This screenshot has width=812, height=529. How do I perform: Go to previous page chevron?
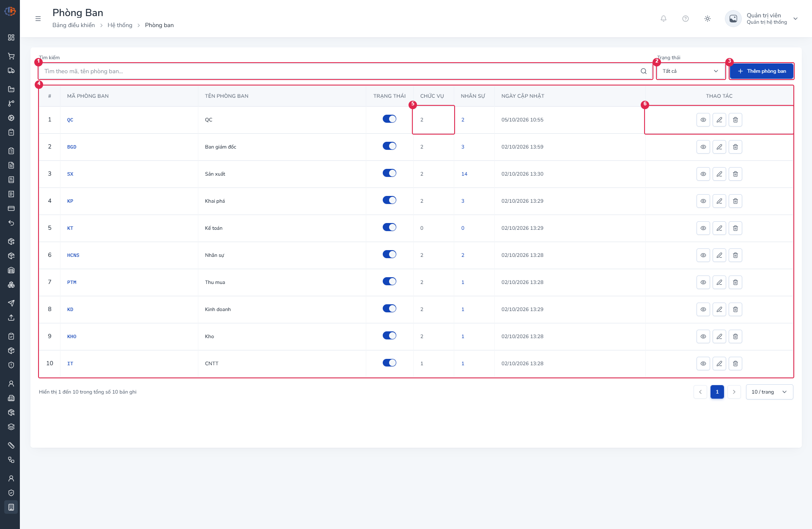click(x=700, y=392)
